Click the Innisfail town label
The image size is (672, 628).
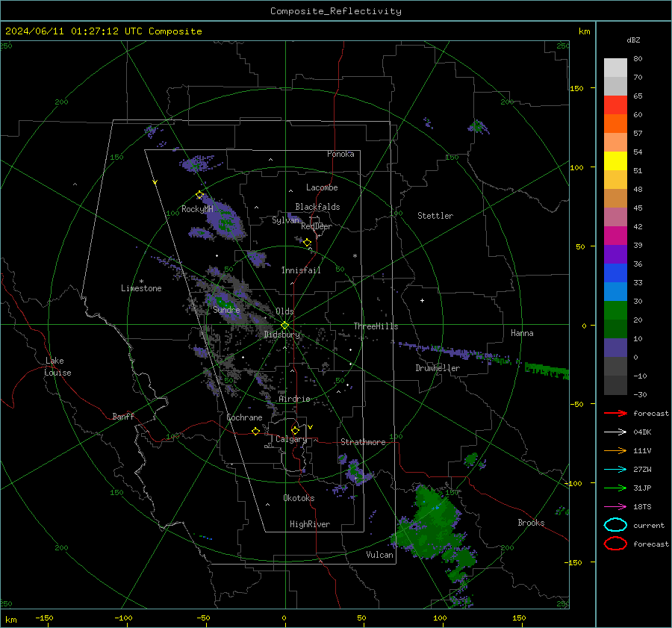point(301,270)
